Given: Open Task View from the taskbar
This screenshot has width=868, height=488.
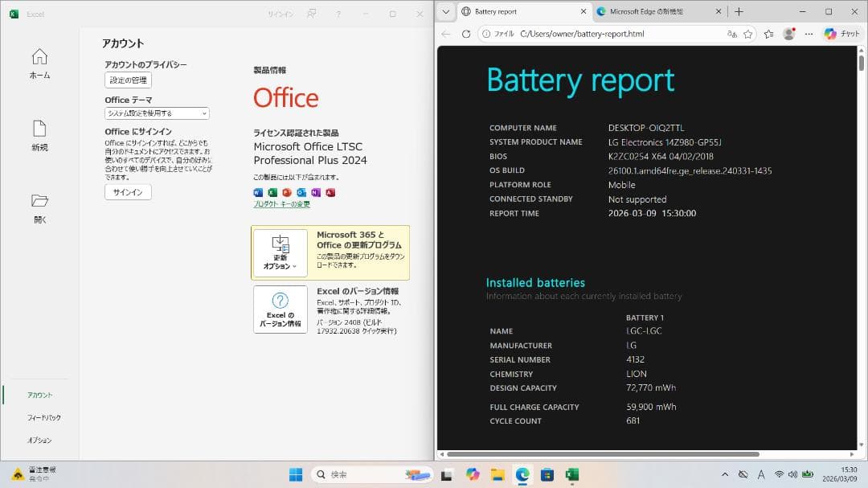Looking at the screenshot, I should [x=447, y=474].
